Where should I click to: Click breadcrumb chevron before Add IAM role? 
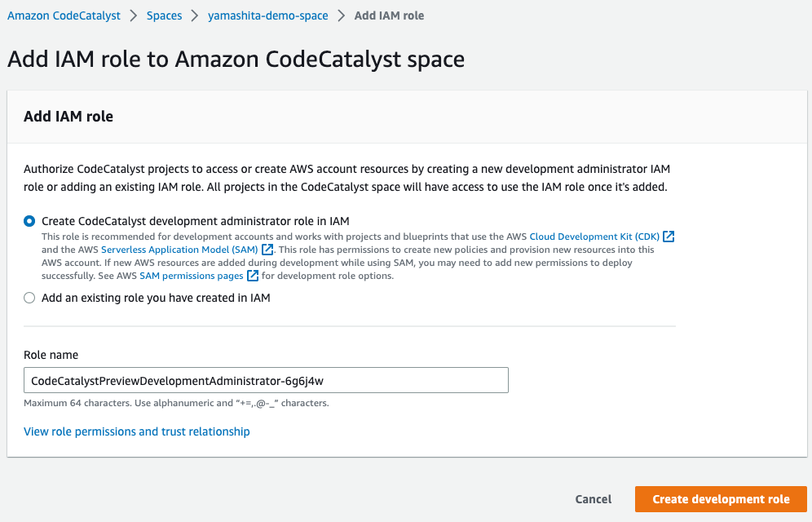click(342, 16)
